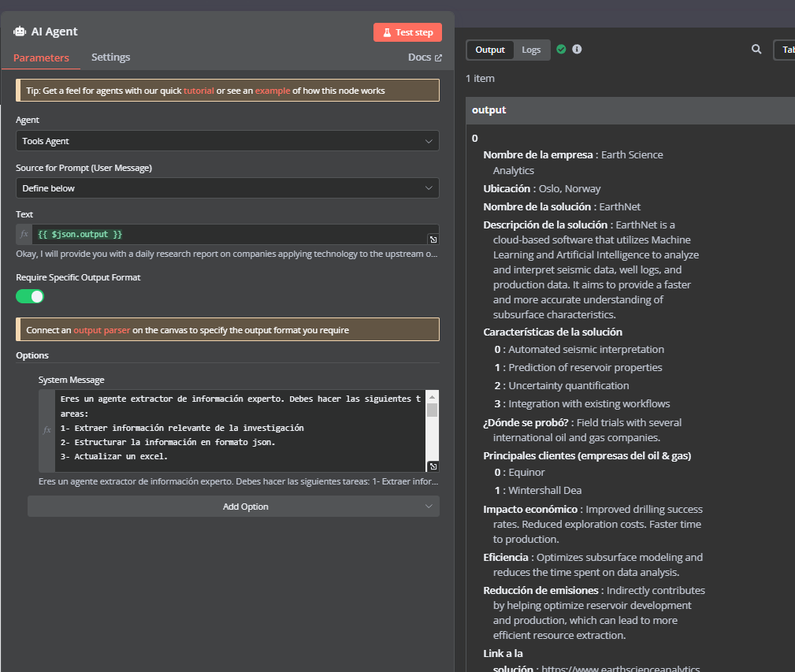The width and height of the screenshot is (795, 672).
Task: Click the 'Integration with existing workflows' list item
Action: coord(589,404)
